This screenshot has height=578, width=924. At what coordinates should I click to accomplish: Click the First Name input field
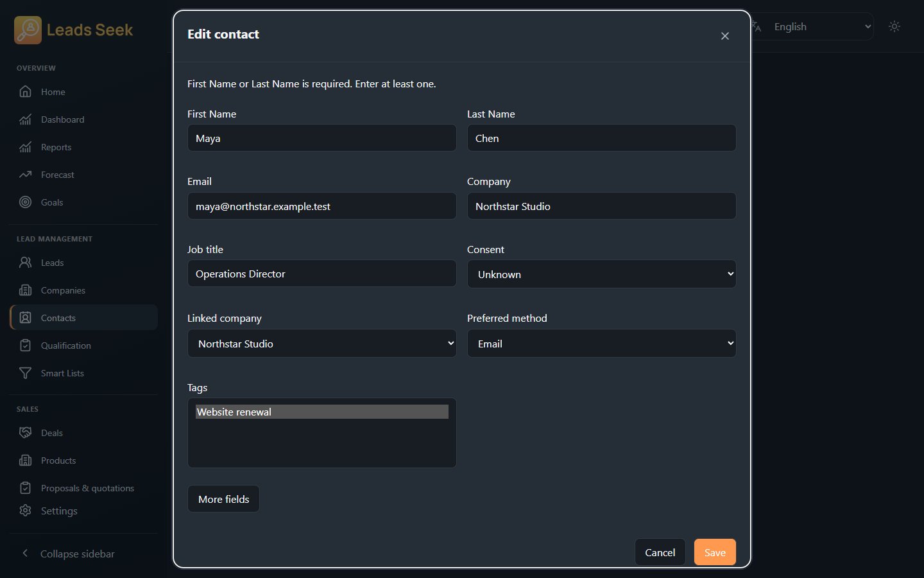coord(321,138)
